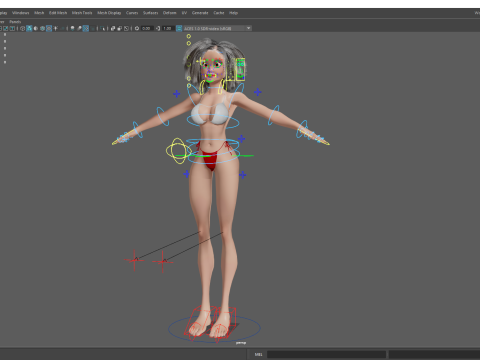Toggle depth of field icon
The height and width of the screenshot is (360, 480).
pyautogui.click(x=92, y=28)
